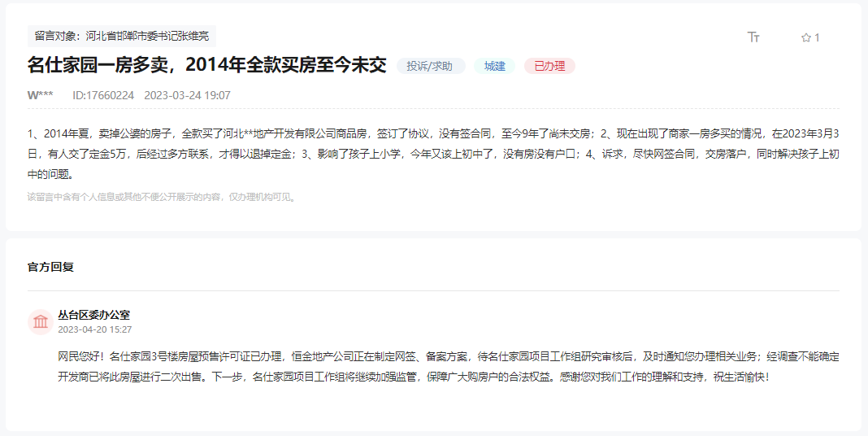The width and height of the screenshot is (868, 436).
Task: Open the 投诉/求助 category tag
Action: pyautogui.click(x=431, y=66)
